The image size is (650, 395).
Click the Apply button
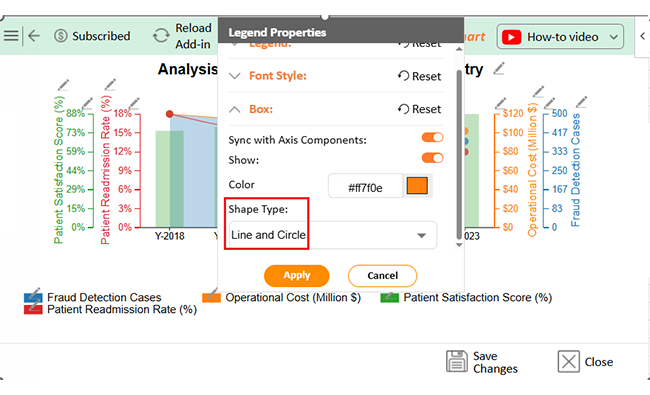296,276
